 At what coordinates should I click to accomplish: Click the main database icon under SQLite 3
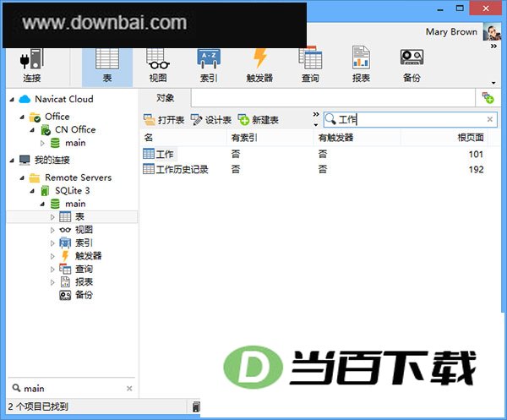tap(55, 204)
